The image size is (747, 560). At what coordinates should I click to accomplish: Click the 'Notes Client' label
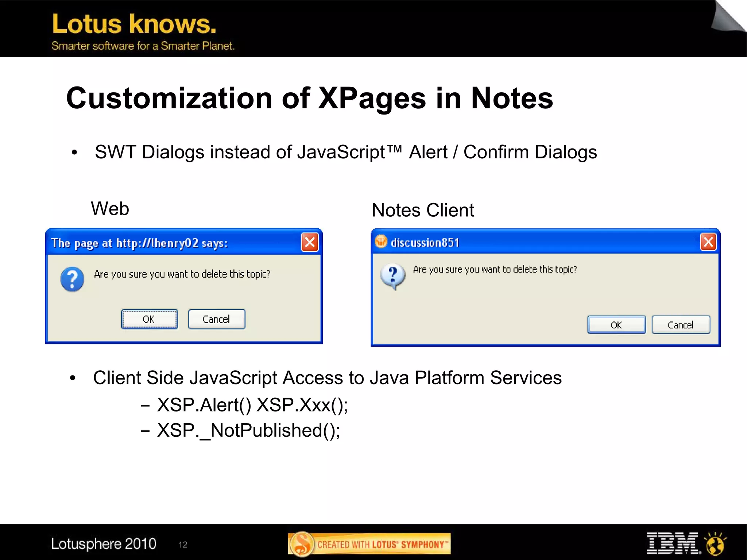423,210
